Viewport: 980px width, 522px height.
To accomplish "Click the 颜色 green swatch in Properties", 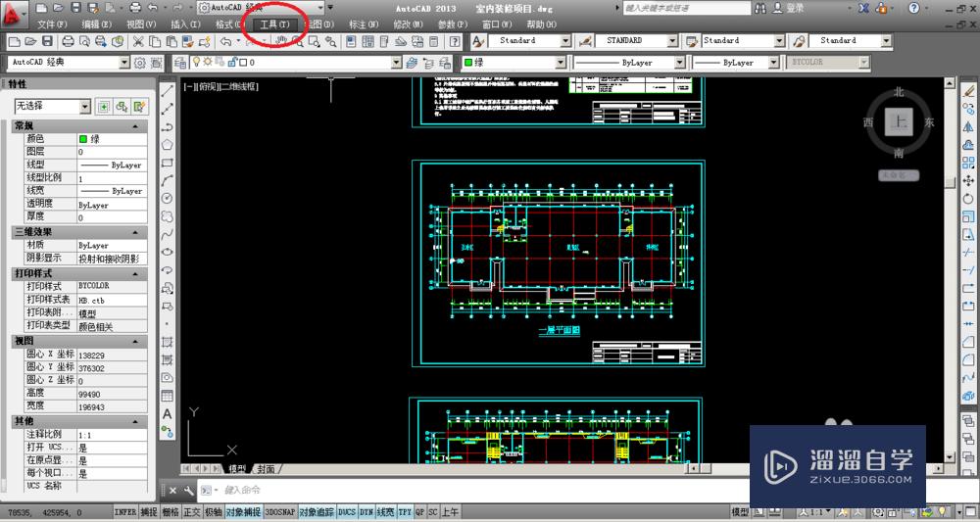I will (x=82, y=139).
